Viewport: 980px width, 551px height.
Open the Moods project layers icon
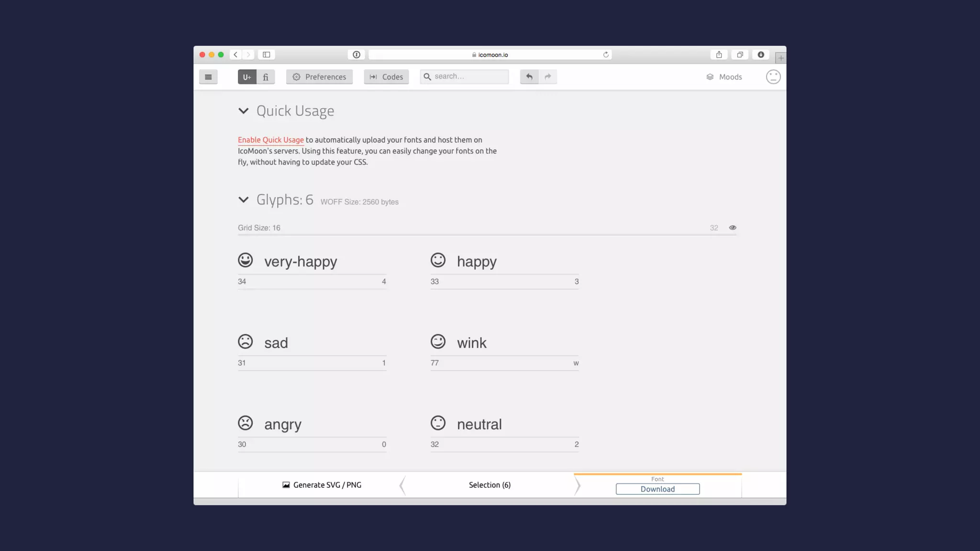tap(710, 77)
